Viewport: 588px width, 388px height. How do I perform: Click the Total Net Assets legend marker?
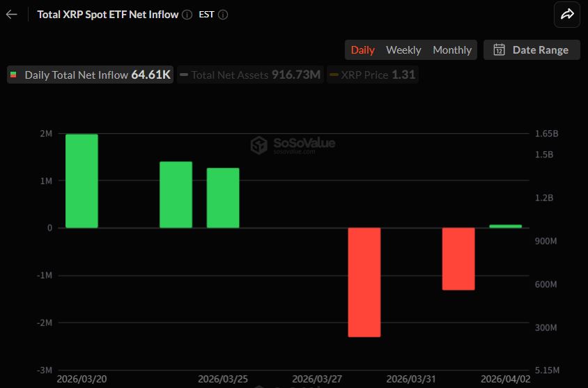(x=184, y=75)
